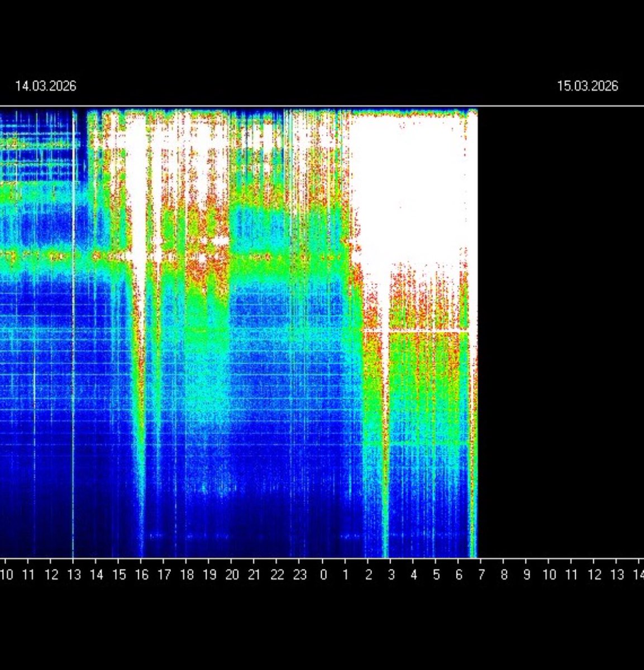Click the 4 hour axis label
The image size is (644, 670).
(414, 575)
